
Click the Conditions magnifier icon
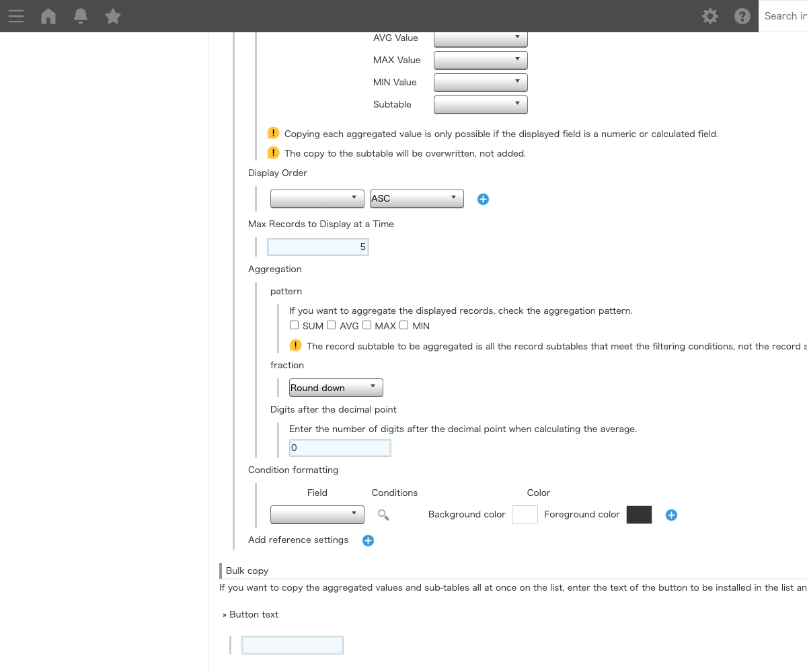383,515
